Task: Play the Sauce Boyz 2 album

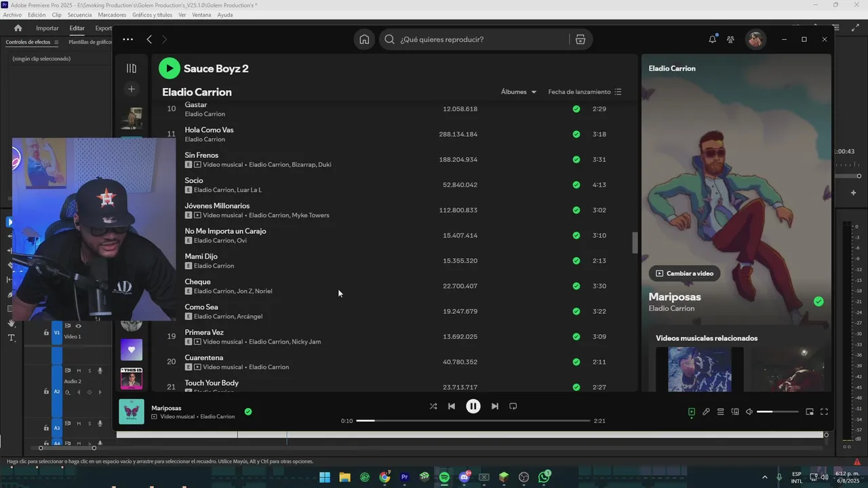Action: (x=170, y=68)
